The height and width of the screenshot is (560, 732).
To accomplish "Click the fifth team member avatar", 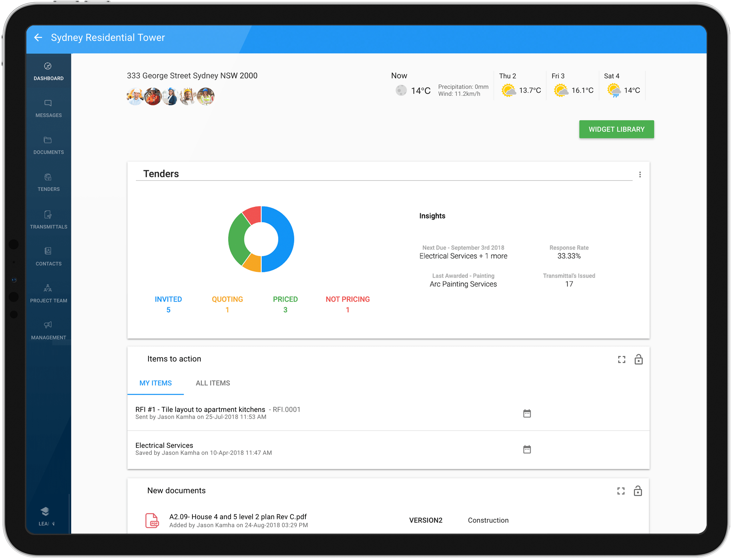I will coord(206,97).
